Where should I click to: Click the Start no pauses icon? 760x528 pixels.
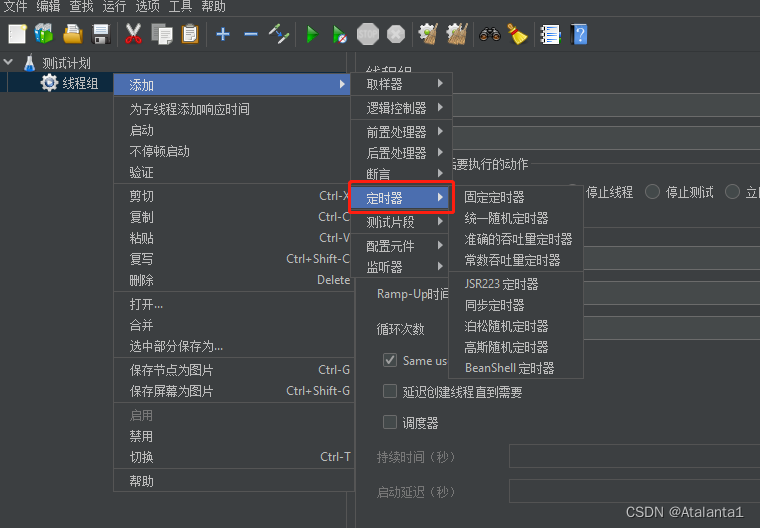click(339, 34)
